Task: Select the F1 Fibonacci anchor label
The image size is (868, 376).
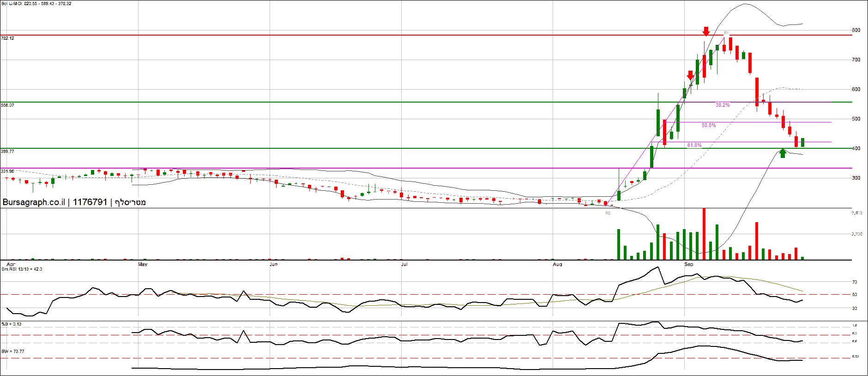Action: pyautogui.click(x=726, y=33)
